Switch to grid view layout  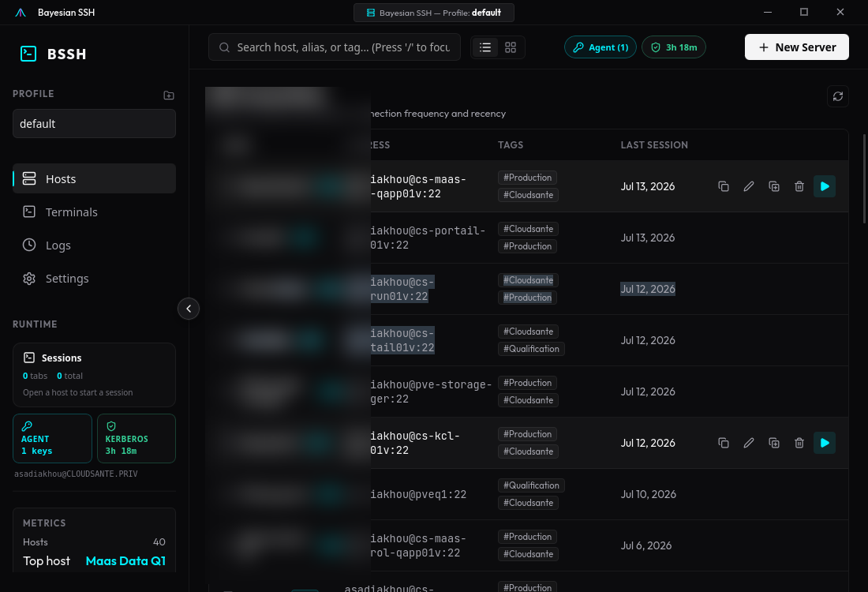point(511,47)
